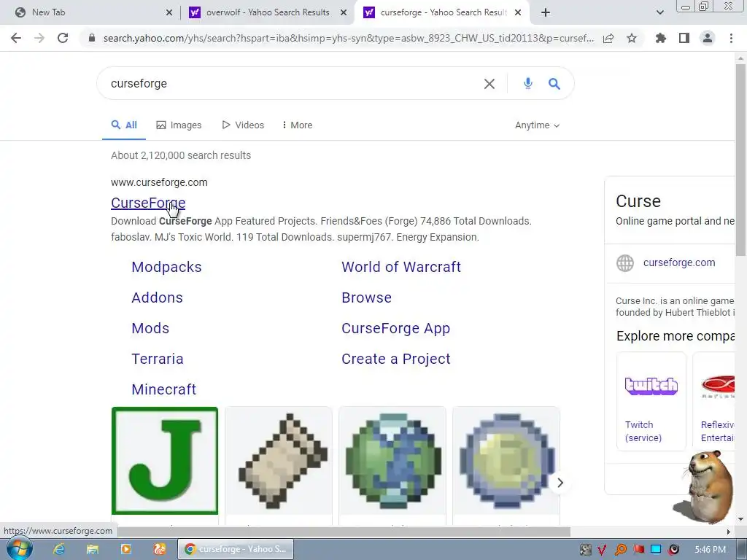The height and width of the screenshot is (560, 747).
Task: Open the Mods sitelink
Action: (150, 328)
